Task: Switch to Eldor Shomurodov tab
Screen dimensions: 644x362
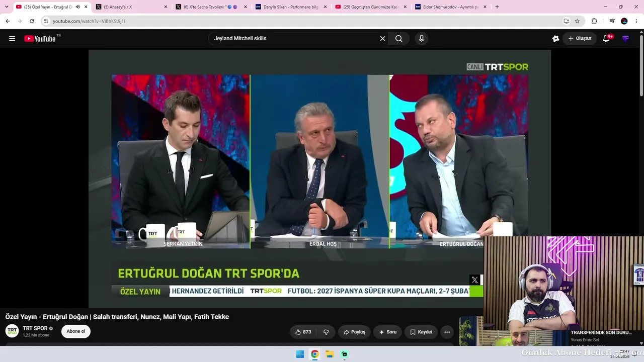Action: click(451, 7)
